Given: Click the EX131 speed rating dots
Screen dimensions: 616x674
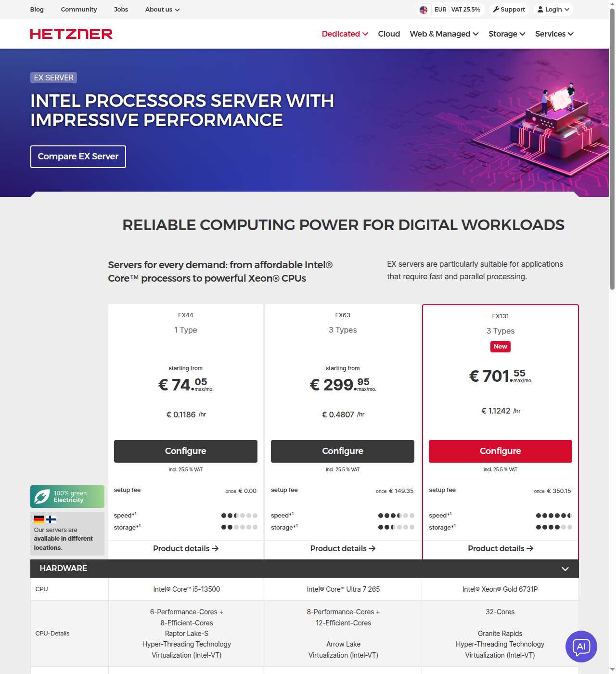Looking at the screenshot, I should tap(554, 516).
